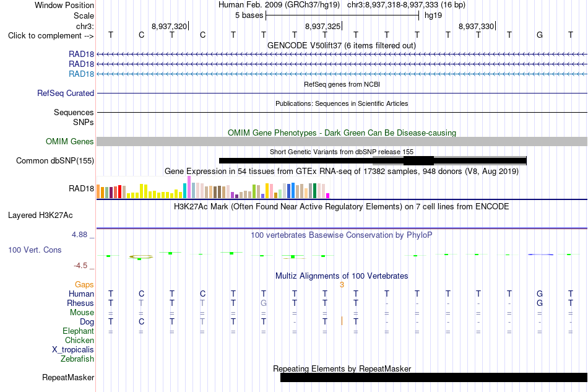The width and height of the screenshot is (588, 392).
Task: Click the light-blue RAD18 transcript label
Action: (x=81, y=74)
